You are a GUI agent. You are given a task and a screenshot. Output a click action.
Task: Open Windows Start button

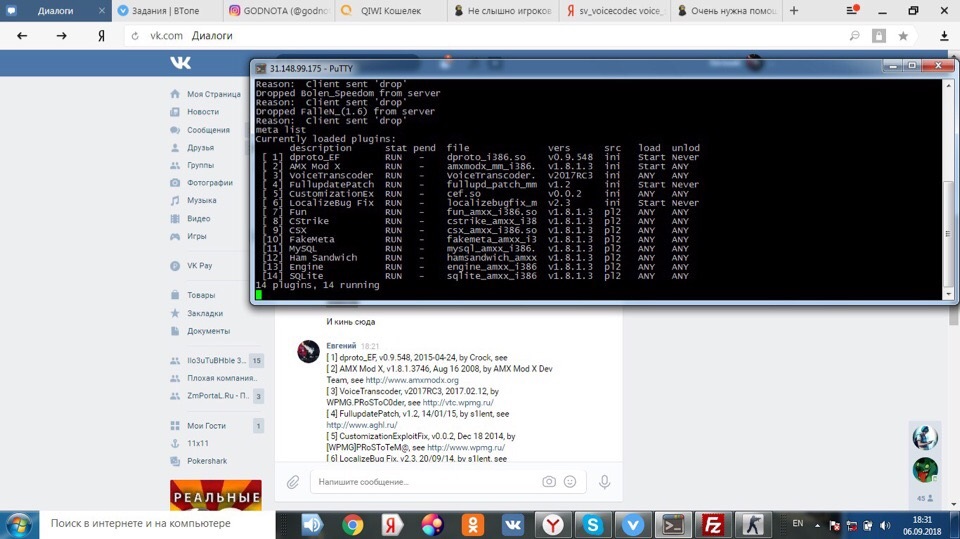pos(19,525)
